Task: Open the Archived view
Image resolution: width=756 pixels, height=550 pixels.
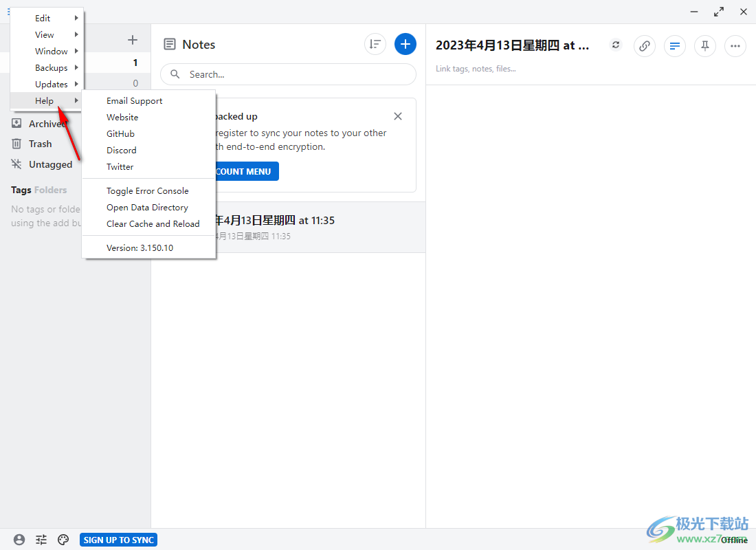Action: tap(47, 124)
